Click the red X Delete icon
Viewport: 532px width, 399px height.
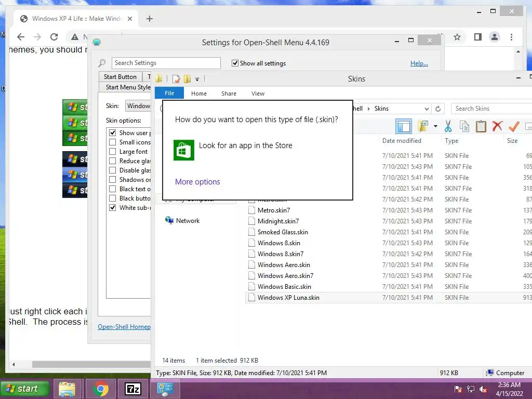pyautogui.click(x=497, y=126)
